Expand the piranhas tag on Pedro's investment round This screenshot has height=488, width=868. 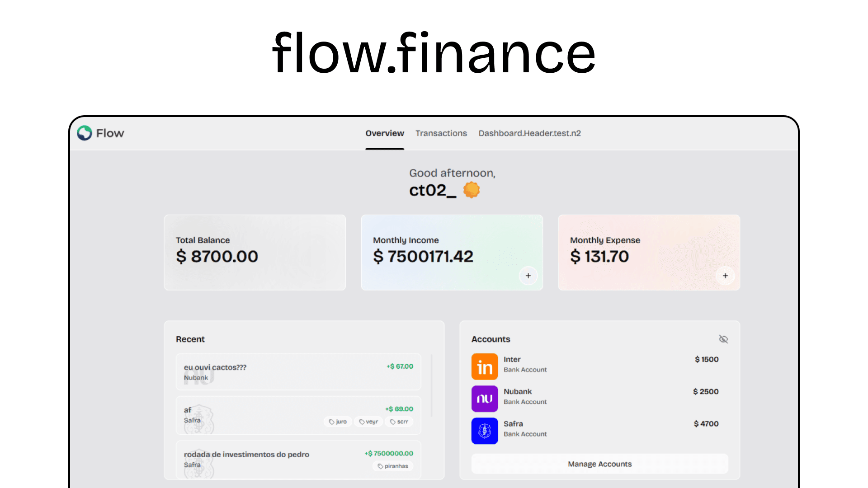(393, 466)
